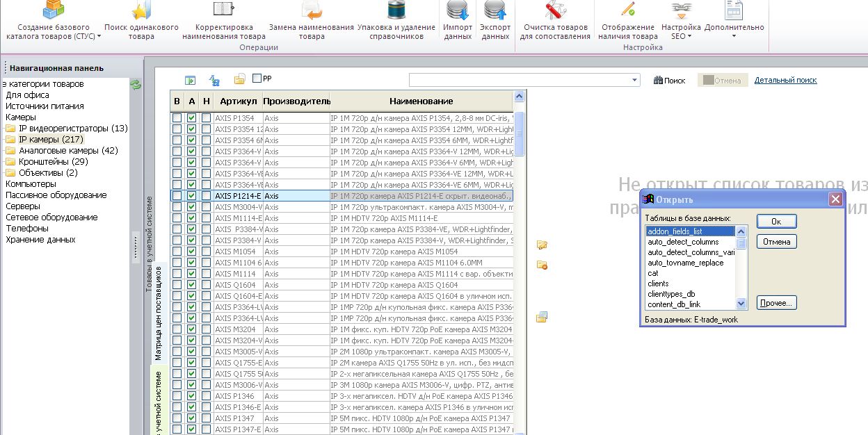Open product name replacement tool
Image resolution: width=868 pixels, height=435 pixels.
312,21
